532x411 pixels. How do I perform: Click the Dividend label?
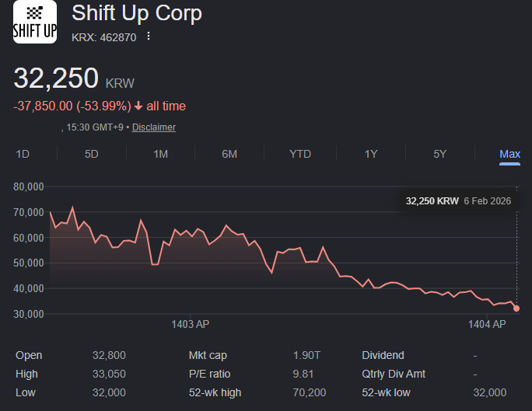[383, 355]
